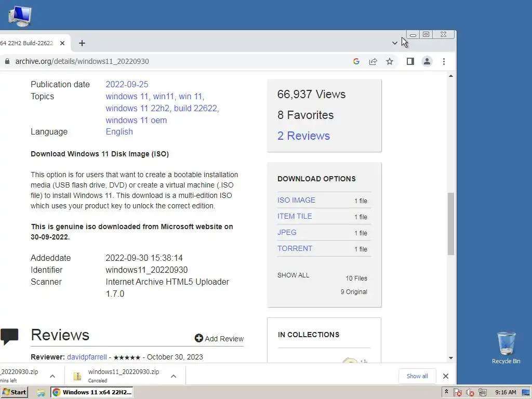Click the vertical scrollbar thumb

click(x=450, y=223)
